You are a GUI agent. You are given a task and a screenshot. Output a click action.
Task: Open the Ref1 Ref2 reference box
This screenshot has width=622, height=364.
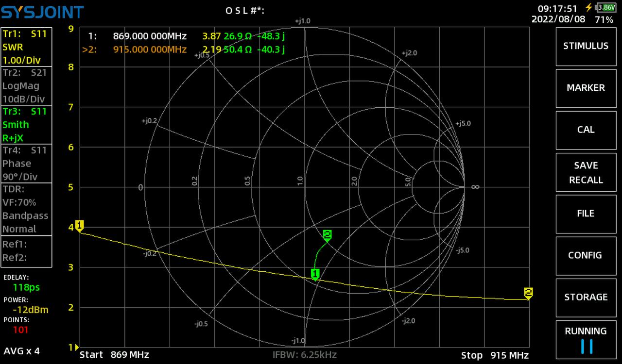[26, 251]
